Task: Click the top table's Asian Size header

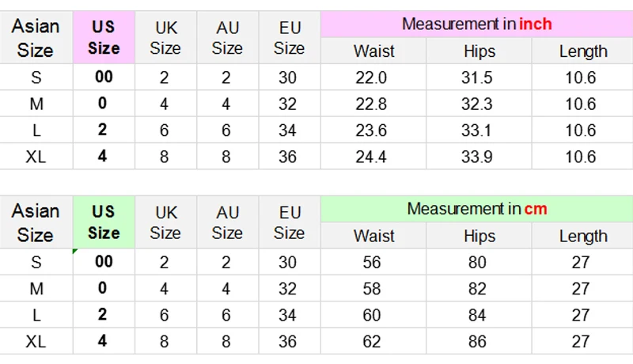Action: pos(36,37)
